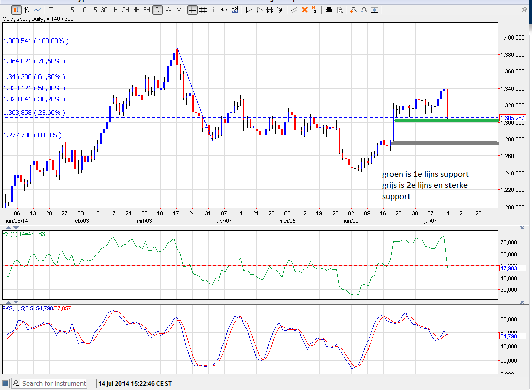This screenshot has height=392, width=532.
Task: Select the 1-minute timeframe
Action: point(61,10)
